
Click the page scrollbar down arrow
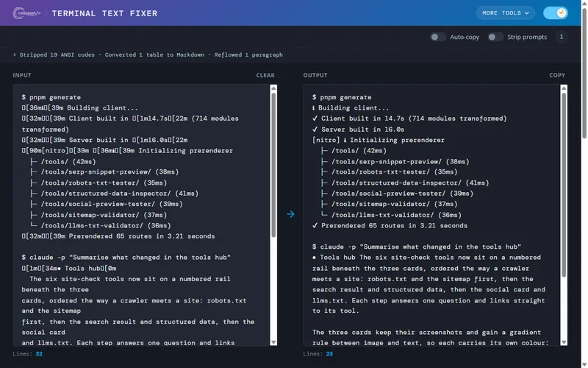click(x=584, y=364)
